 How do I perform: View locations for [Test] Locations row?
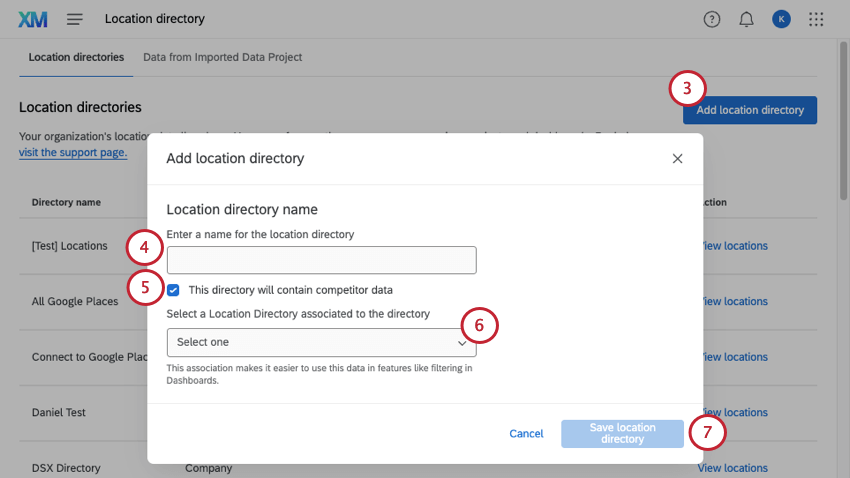coord(735,246)
